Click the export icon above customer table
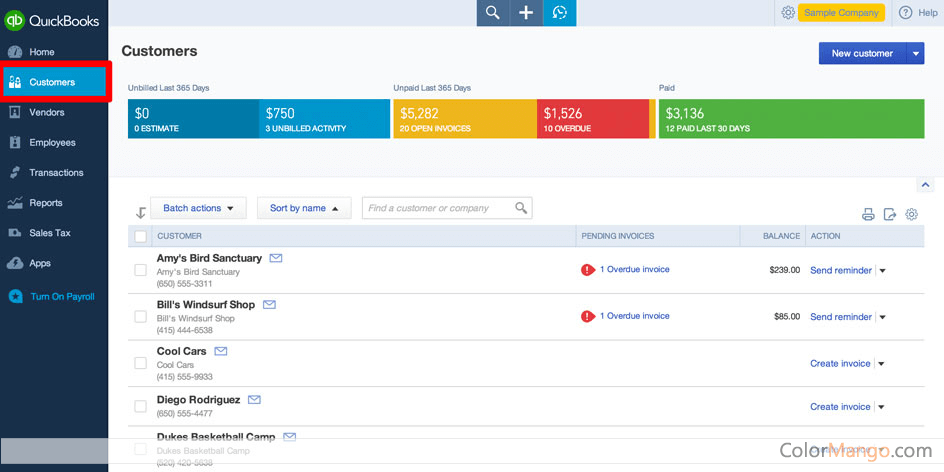Image resolution: width=944 pixels, height=472 pixels. 890,214
